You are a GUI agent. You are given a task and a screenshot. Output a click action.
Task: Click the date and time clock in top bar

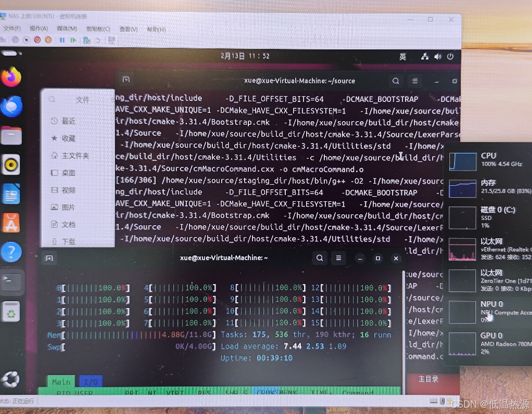pos(245,56)
